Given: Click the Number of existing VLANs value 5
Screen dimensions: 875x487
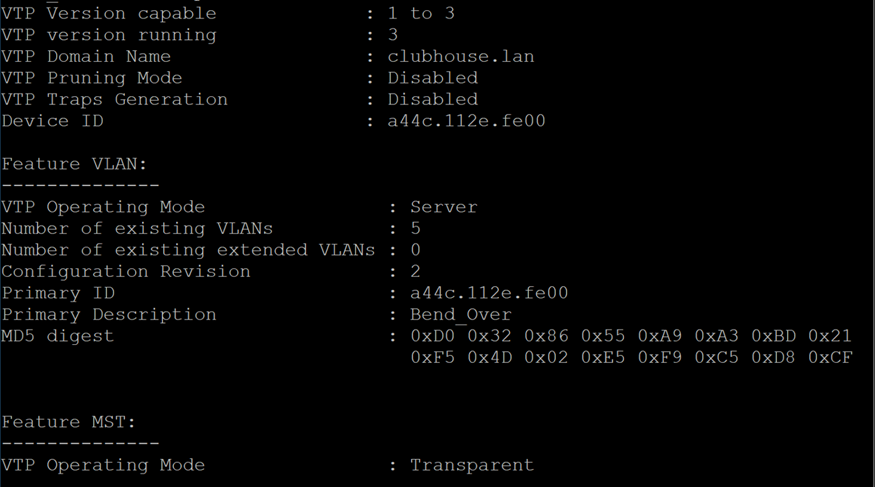Looking at the screenshot, I should click(416, 229).
